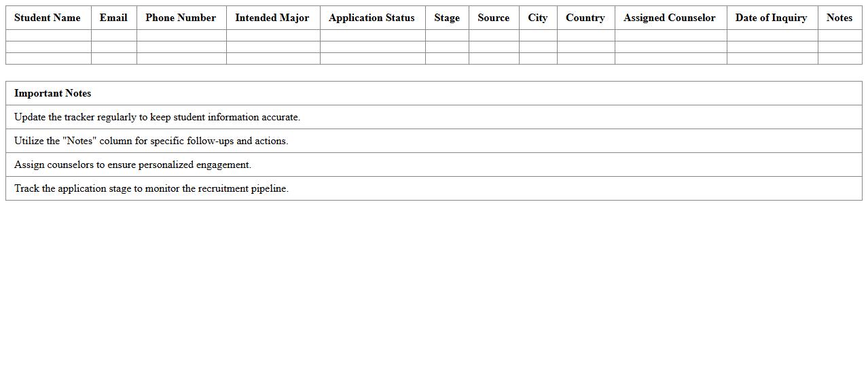Click the 'Utilize the "Notes" column' note
Image resolution: width=868 pixels, height=374 pixels.
click(x=434, y=141)
